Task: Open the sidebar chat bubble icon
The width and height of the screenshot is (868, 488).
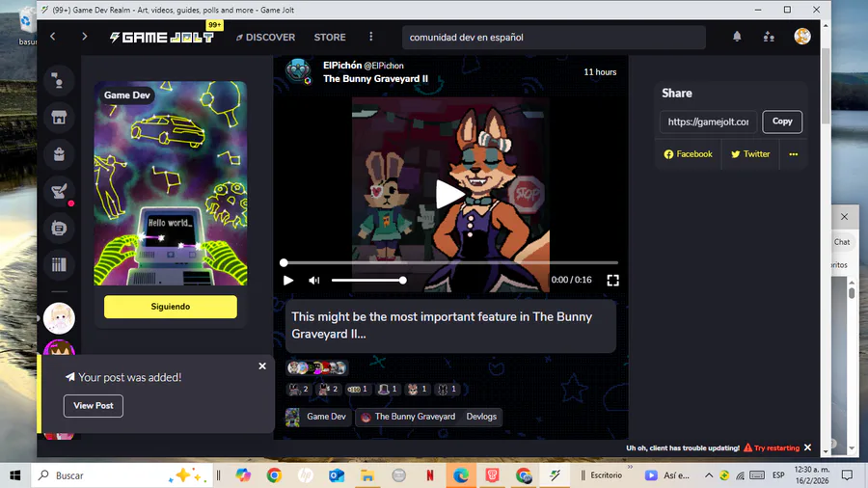Action: (x=59, y=228)
